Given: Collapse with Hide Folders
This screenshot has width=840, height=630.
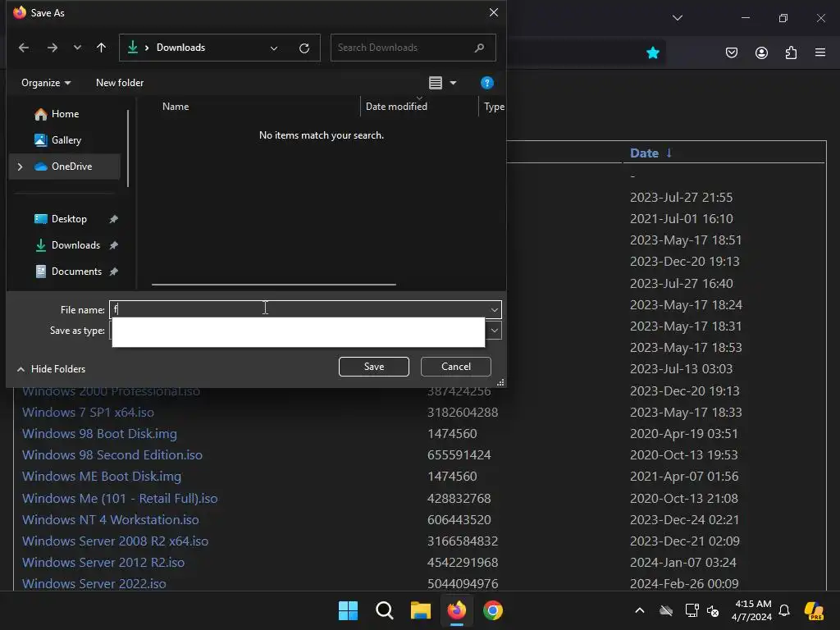Looking at the screenshot, I should 51,368.
